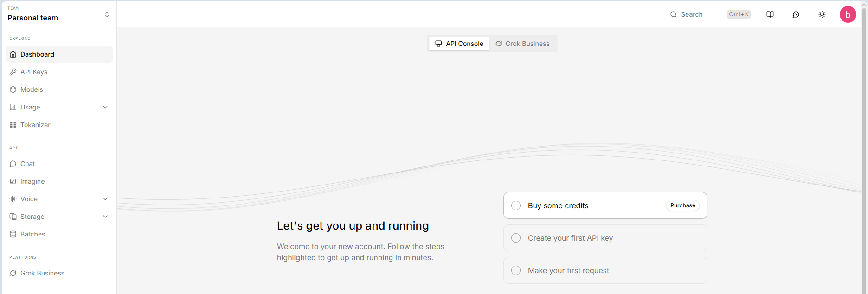This screenshot has width=868, height=294.
Task: Expand the Storage section chevron
Action: [105, 217]
